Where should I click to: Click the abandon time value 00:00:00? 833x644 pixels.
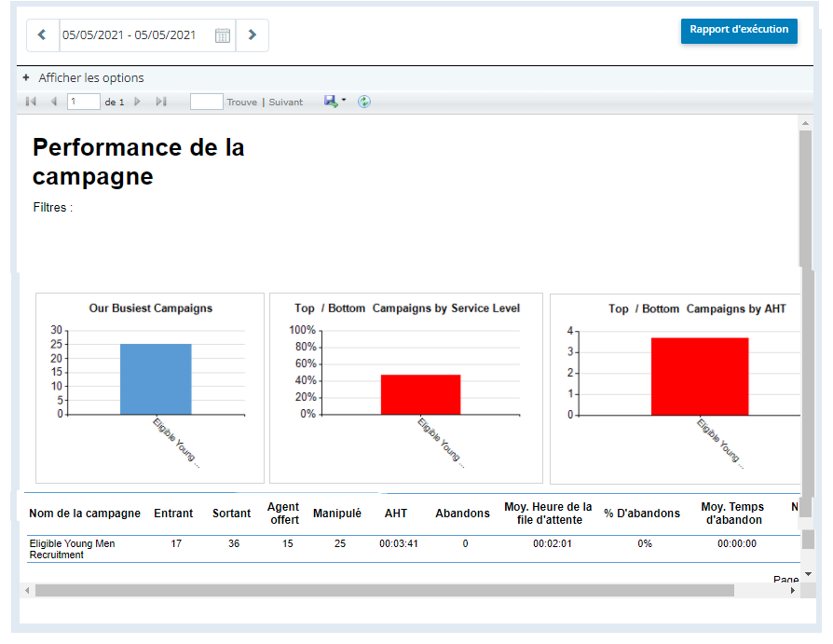737,543
